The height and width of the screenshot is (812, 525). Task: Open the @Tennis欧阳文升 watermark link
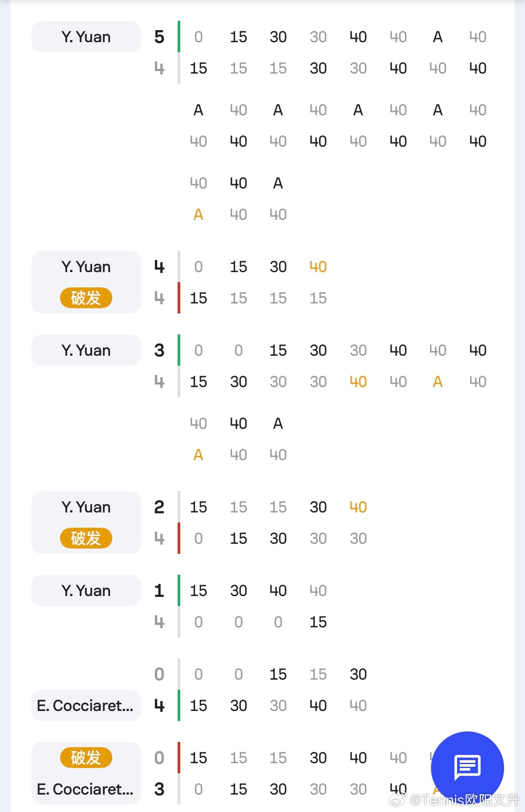coord(464,800)
